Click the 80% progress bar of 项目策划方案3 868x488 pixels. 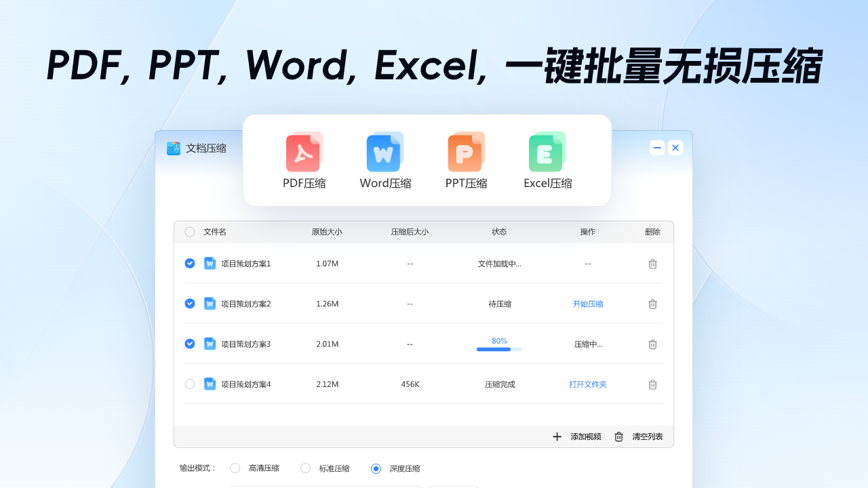pos(499,349)
